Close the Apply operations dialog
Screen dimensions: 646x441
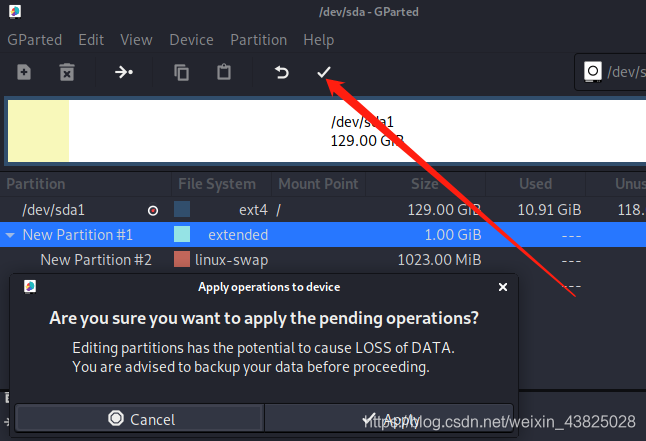(x=503, y=287)
